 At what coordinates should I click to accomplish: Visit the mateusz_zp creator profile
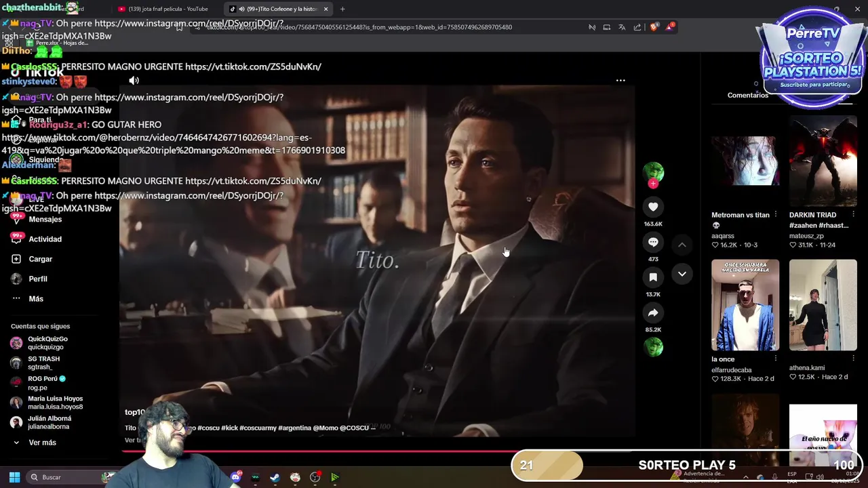click(x=806, y=236)
